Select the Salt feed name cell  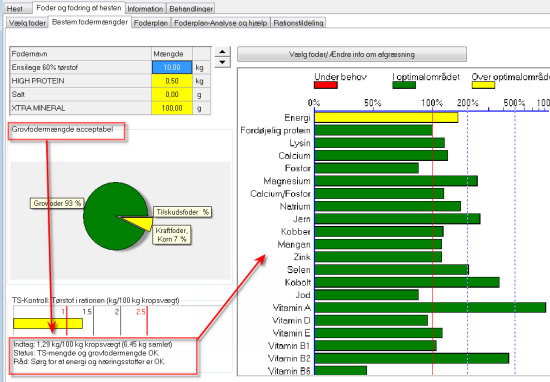pyautogui.click(x=81, y=94)
